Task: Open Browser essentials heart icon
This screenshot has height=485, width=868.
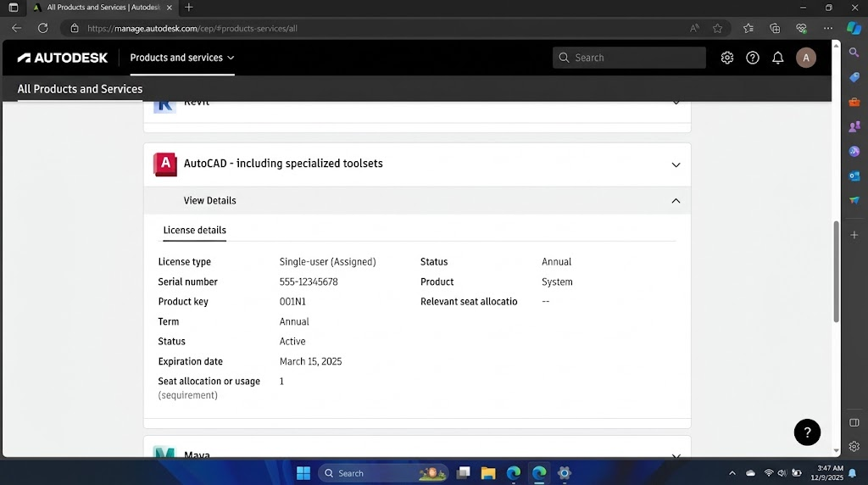Action: point(801,28)
